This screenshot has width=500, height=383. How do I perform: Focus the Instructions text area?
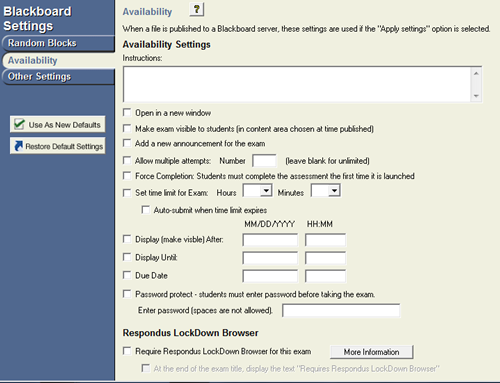tap(302, 84)
